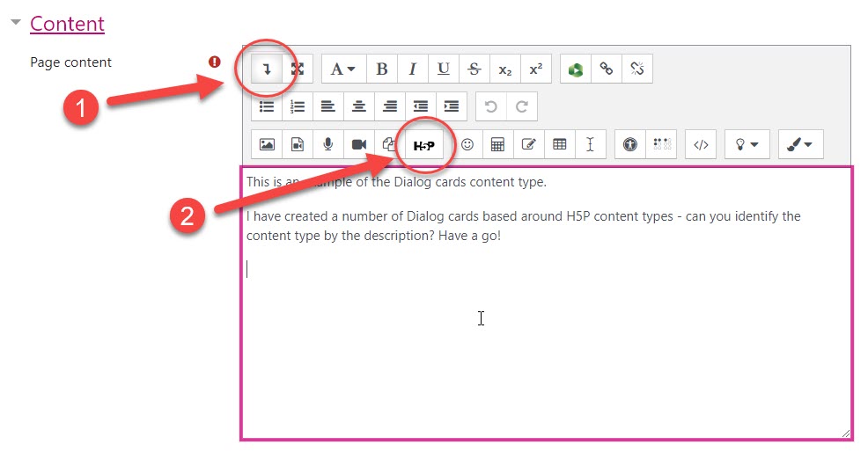Indent the selected paragraph

pos(452,106)
